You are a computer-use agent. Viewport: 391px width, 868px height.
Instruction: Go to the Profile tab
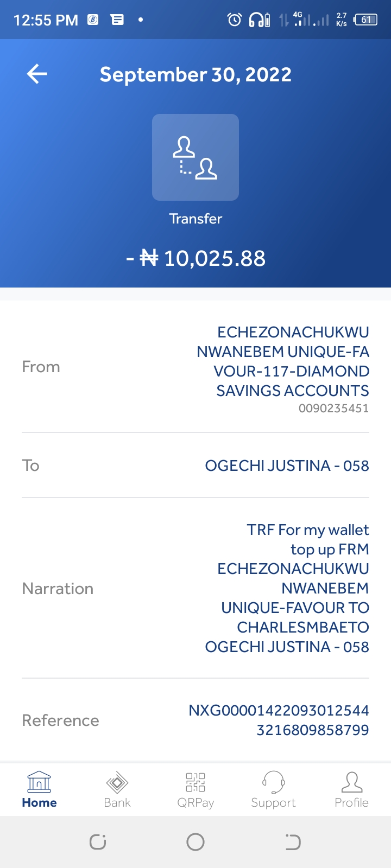pyautogui.click(x=351, y=790)
